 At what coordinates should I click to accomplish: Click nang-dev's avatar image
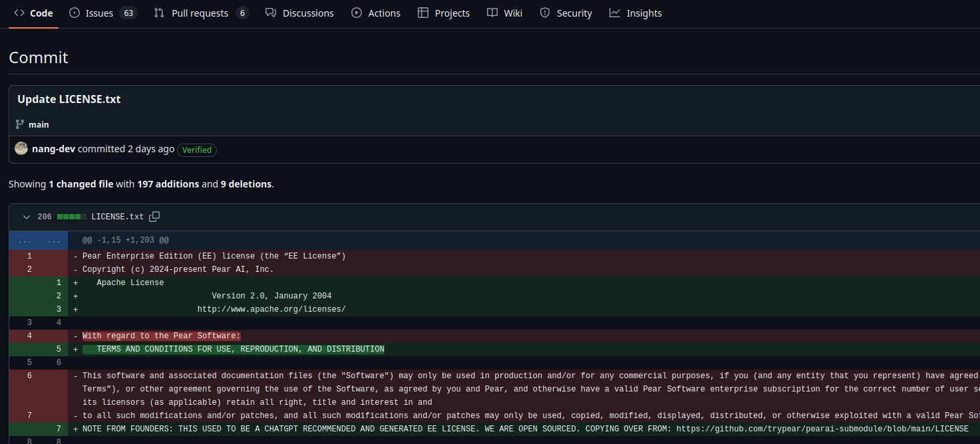coord(21,148)
